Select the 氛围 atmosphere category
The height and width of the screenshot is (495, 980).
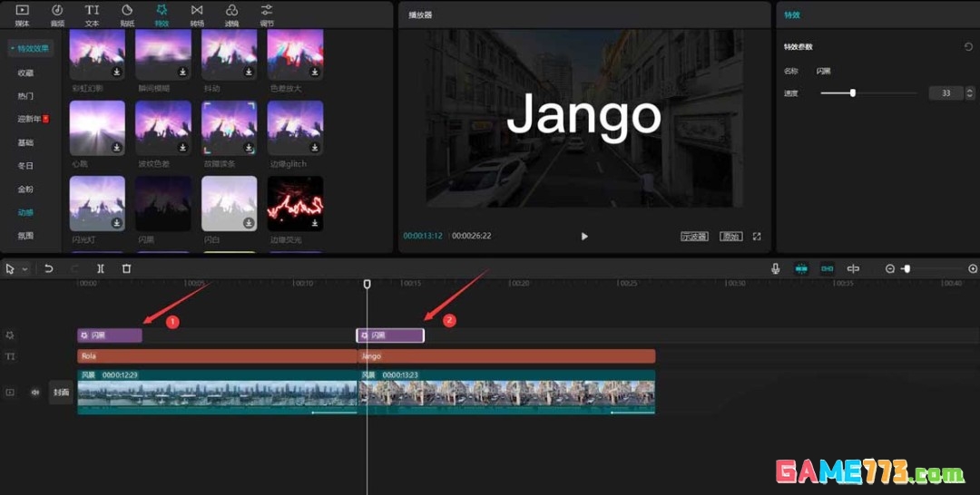[25, 236]
